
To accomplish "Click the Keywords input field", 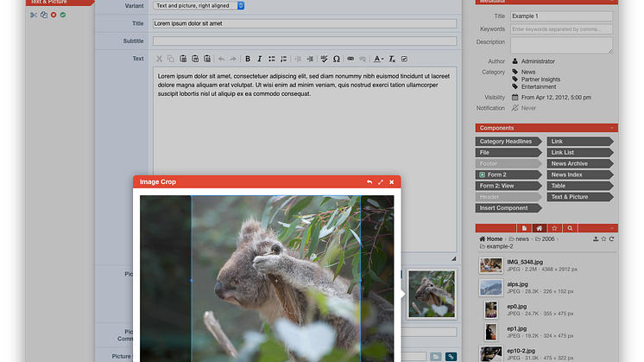I will coord(561,29).
